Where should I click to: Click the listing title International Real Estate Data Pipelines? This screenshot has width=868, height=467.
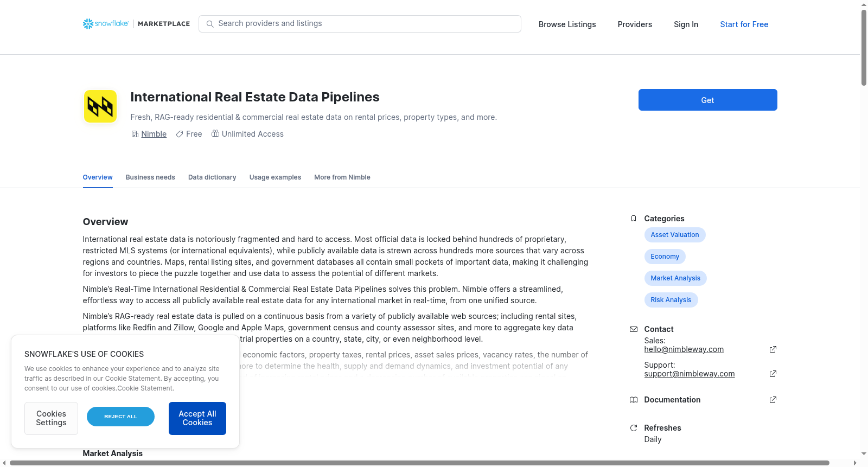[x=255, y=97]
